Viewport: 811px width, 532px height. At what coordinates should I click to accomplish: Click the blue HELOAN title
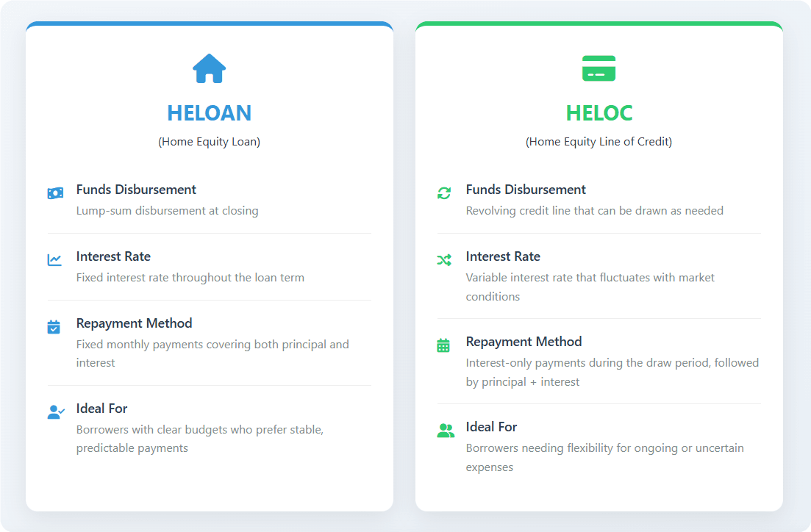[x=209, y=113]
